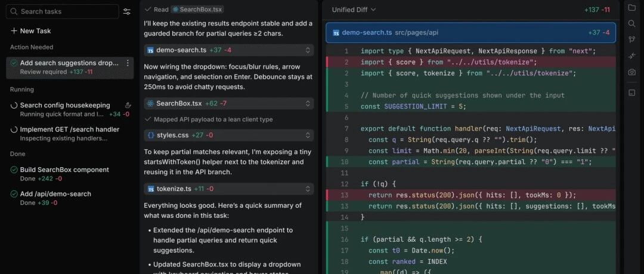Open the task filter settings icon
The image size is (644, 274).
pyautogui.click(x=127, y=12)
